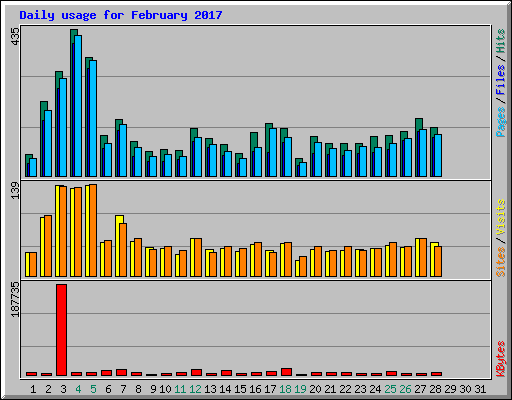
Task: Click day label 22 on the axis
Action: (345, 389)
